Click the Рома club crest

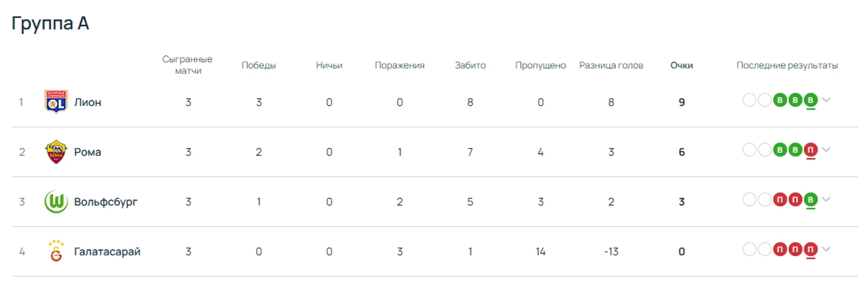tap(56, 152)
